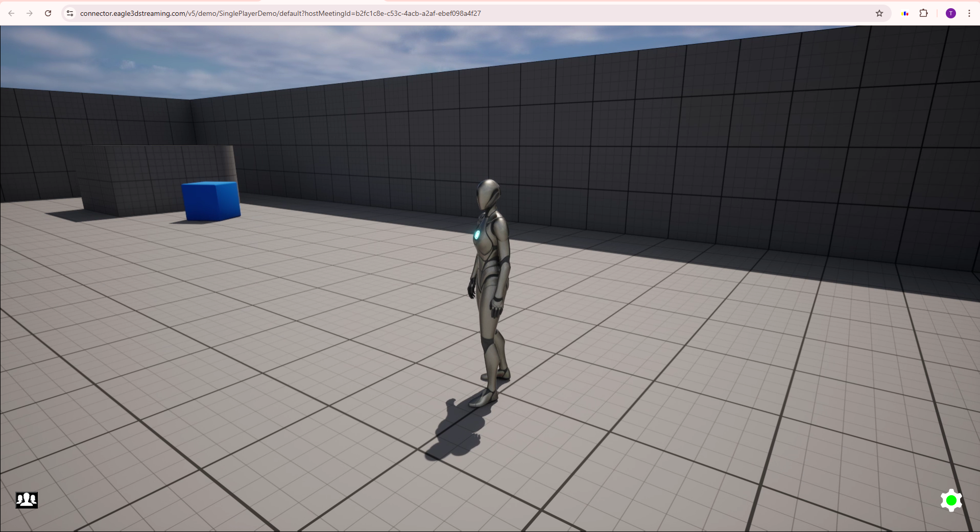This screenshot has width=980, height=532.
Task: Click the robot character's head
Action: pyautogui.click(x=488, y=194)
